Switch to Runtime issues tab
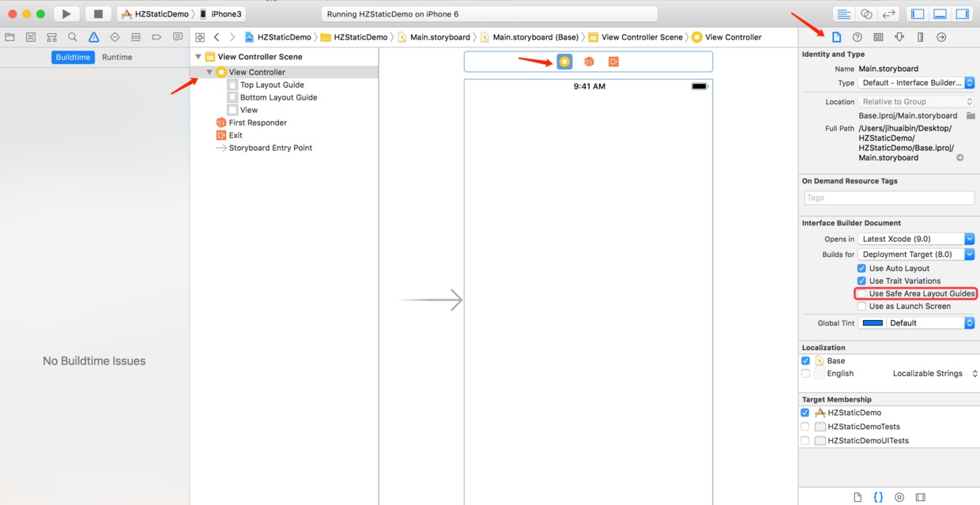Image resolution: width=980 pixels, height=505 pixels. [x=117, y=57]
